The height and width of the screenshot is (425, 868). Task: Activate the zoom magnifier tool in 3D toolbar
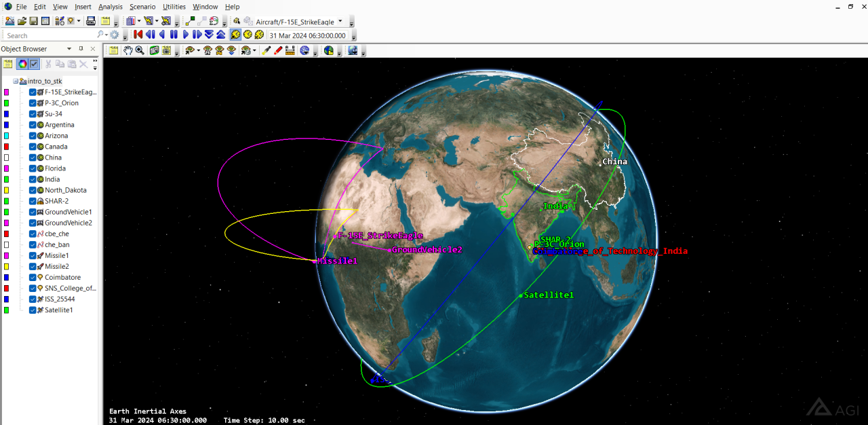click(x=139, y=50)
